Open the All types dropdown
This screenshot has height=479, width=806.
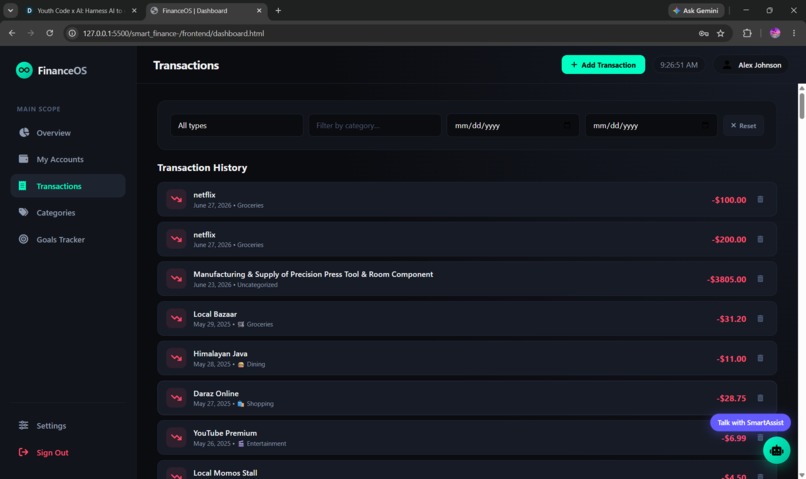pyautogui.click(x=236, y=125)
